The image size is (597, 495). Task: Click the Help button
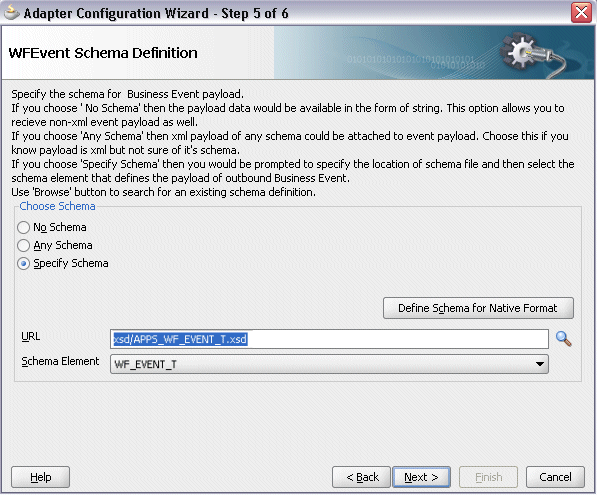pos(40,477)
